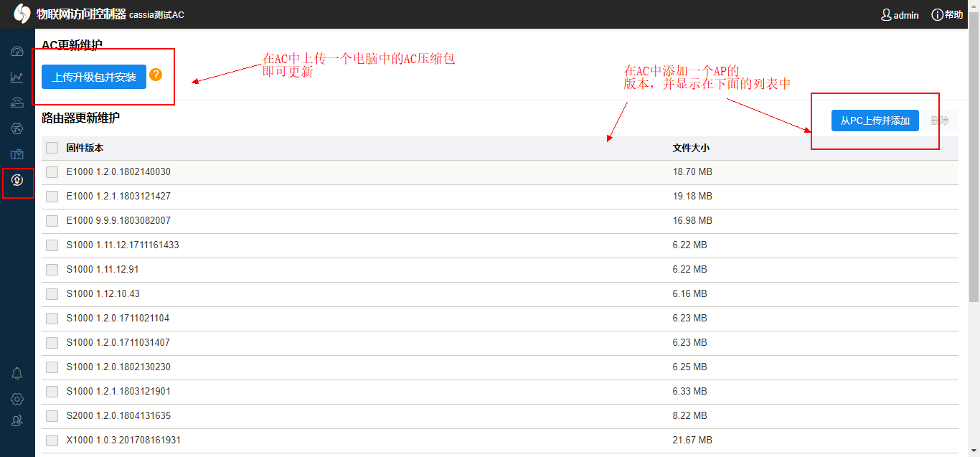Screen dimensions: 980x457
Task: Select the firmware update sidebar icon
Action: tap(17, 180)
